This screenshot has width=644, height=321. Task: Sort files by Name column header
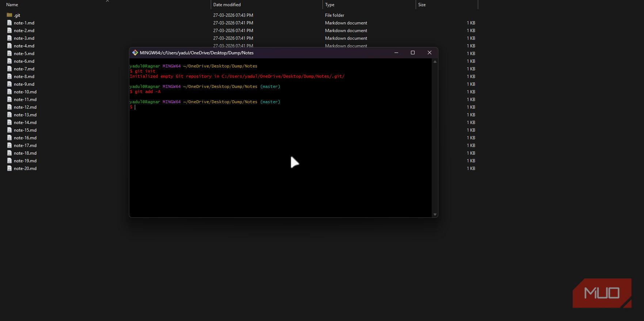point(12,5)
